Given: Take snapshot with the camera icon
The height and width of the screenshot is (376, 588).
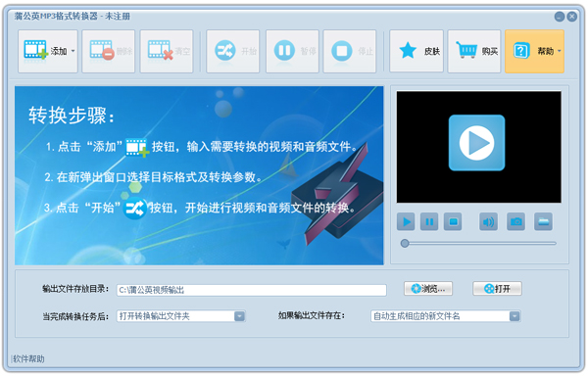Looking at the screenshot, I should pos(516,221).
